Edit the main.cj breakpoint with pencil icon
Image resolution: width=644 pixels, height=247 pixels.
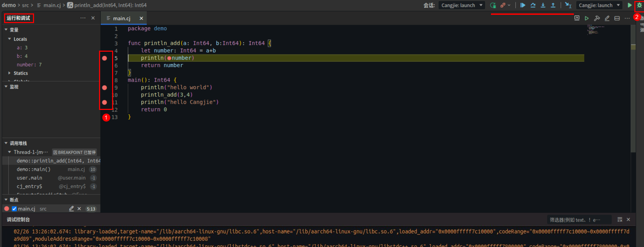(71, 209)
